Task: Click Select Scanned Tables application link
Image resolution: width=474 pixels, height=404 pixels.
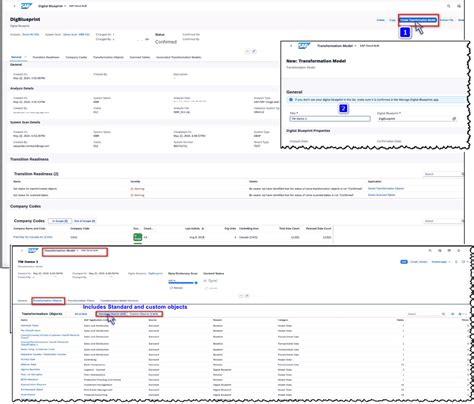Action: tap(381, 195)
